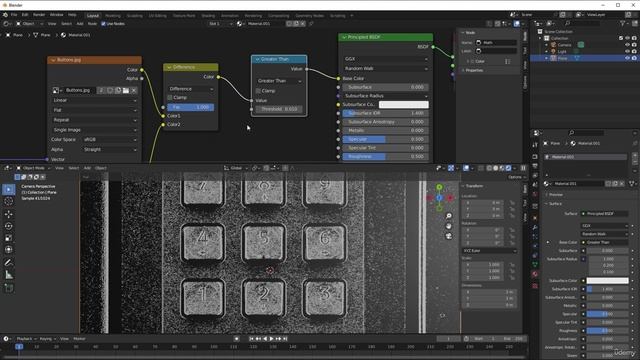The width and height of the screenshot is (640, 360).
Task: Switch to rendered viewport shading mode
Action: [x=508, y=168]
